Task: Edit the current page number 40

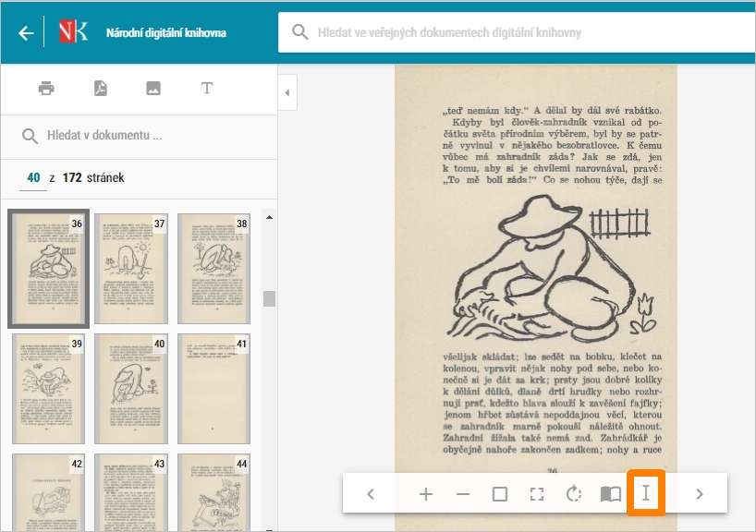Action: coord(33,178)
